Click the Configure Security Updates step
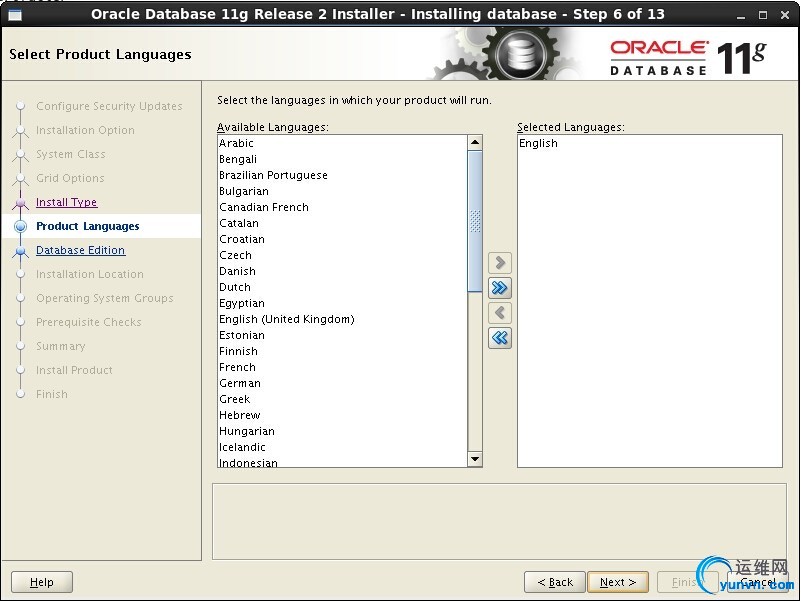Image resolution: width=801 pixels, height=602 pixels. (109, 106)
